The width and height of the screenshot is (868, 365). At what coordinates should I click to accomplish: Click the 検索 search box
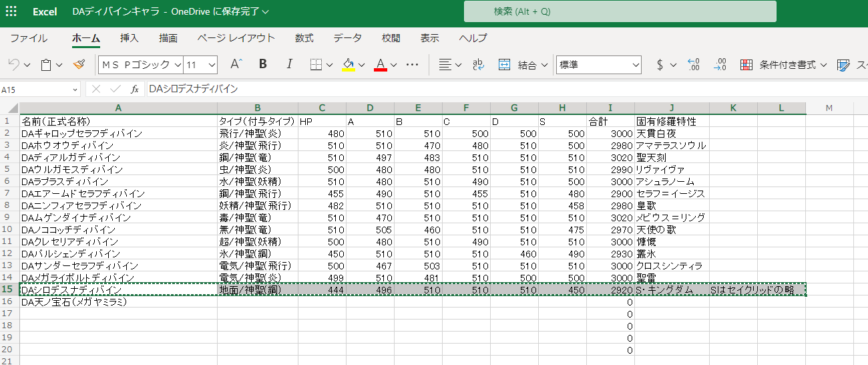(620, 11)
